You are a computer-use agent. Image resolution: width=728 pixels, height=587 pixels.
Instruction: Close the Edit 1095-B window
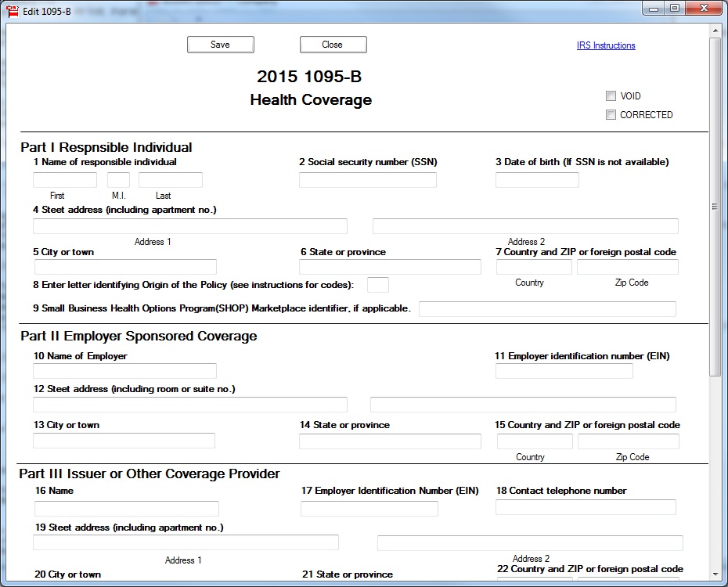pos(333,45)
